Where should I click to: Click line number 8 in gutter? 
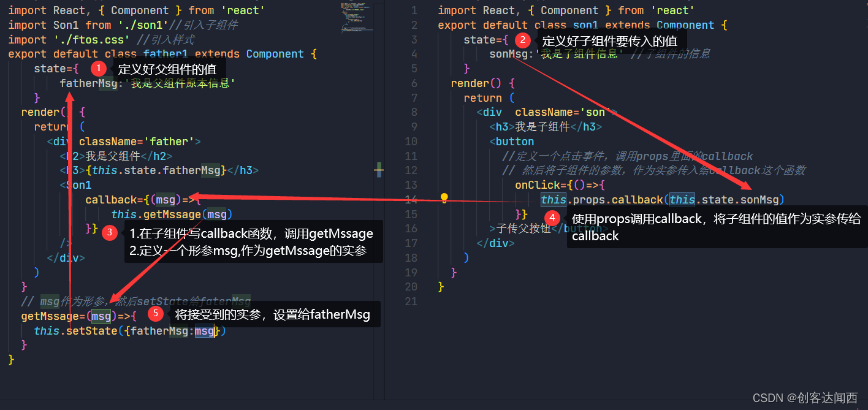[414, 112]
